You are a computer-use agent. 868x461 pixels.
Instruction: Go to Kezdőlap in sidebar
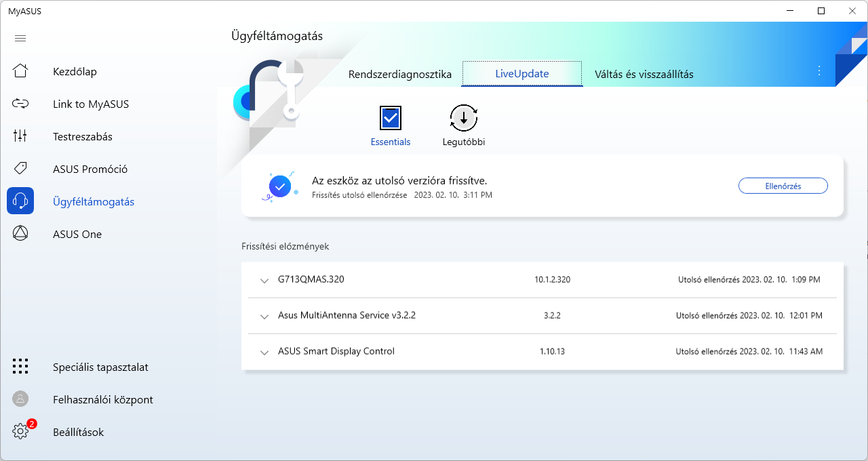click(75, 71)
